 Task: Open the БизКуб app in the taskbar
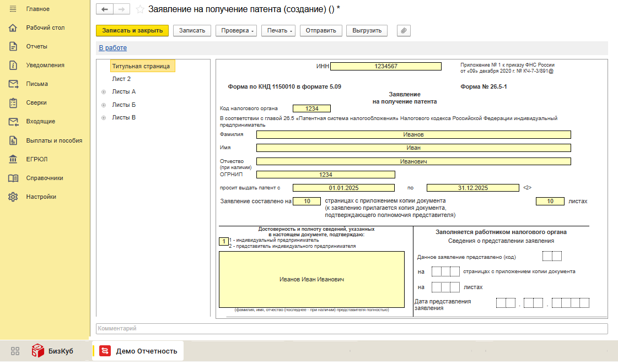(x=52, y=351)
